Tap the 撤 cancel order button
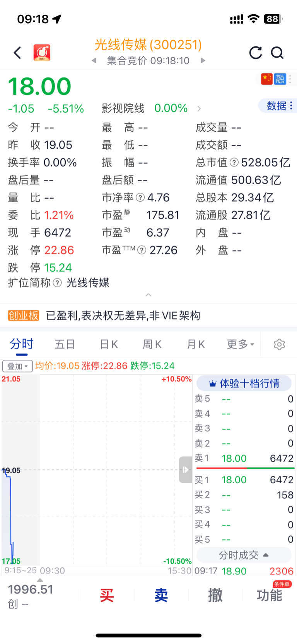Image resolution: width=297 pixels, height=644 pixels. click(x=215, y=595)
